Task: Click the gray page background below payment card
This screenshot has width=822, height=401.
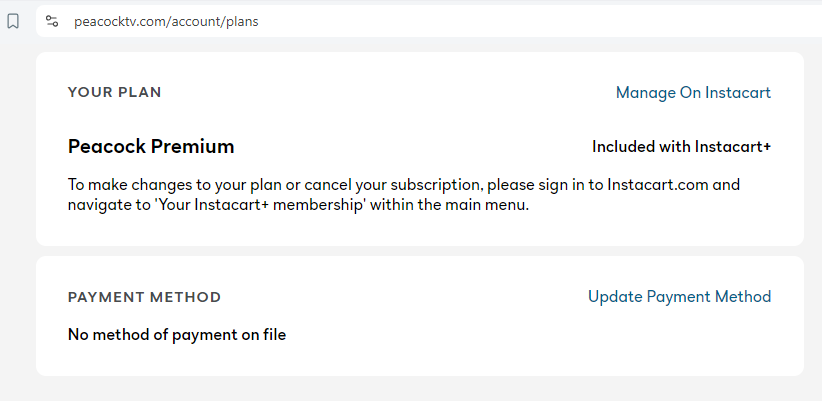Action: point(420,390)
